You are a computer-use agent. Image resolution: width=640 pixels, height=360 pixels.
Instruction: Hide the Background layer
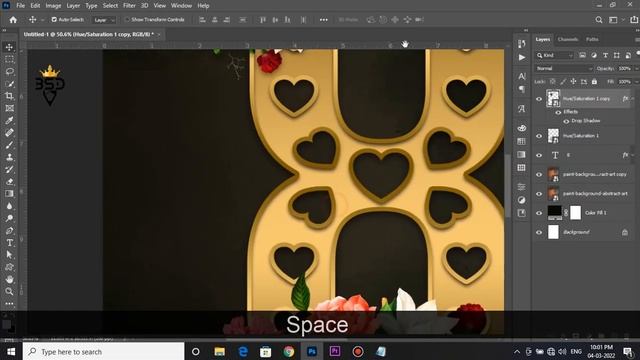[x=539, y=232]
